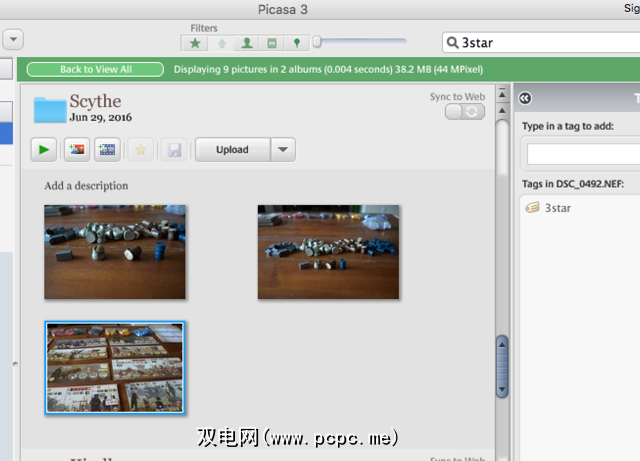Toggle the faces filter
The image size is (640, 461).
click(x=247, y=43)
